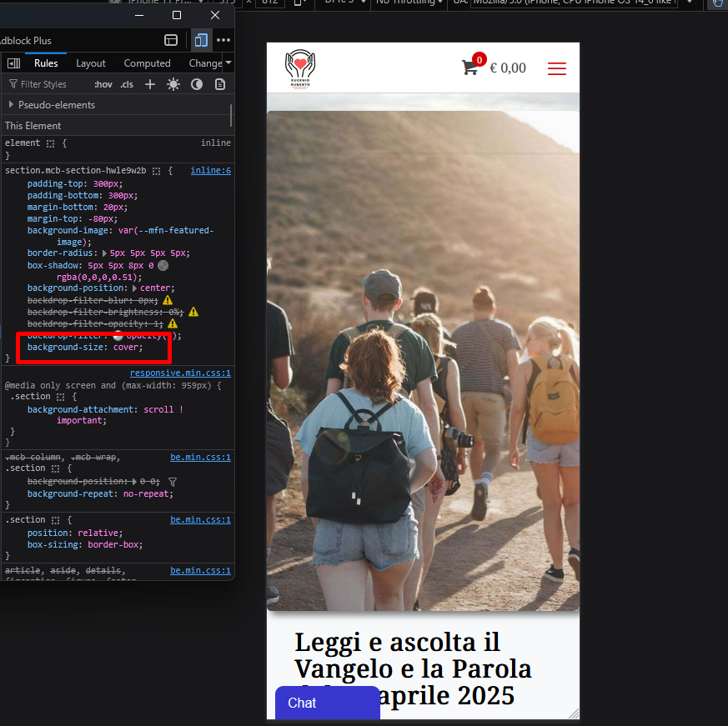Open the inline:6 stylesheet source link
This screenshot has width=728, height=726.
click(x=210, y=171)
